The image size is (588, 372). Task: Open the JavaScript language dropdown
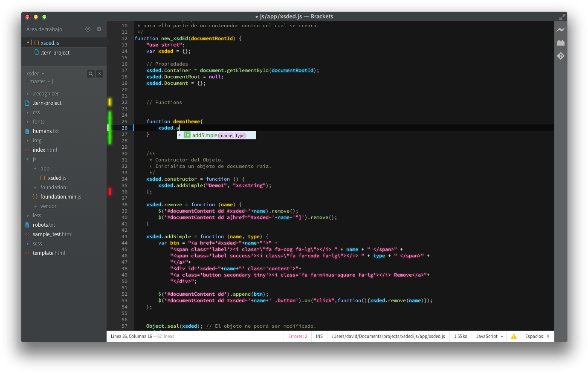[x=490, y=336]
